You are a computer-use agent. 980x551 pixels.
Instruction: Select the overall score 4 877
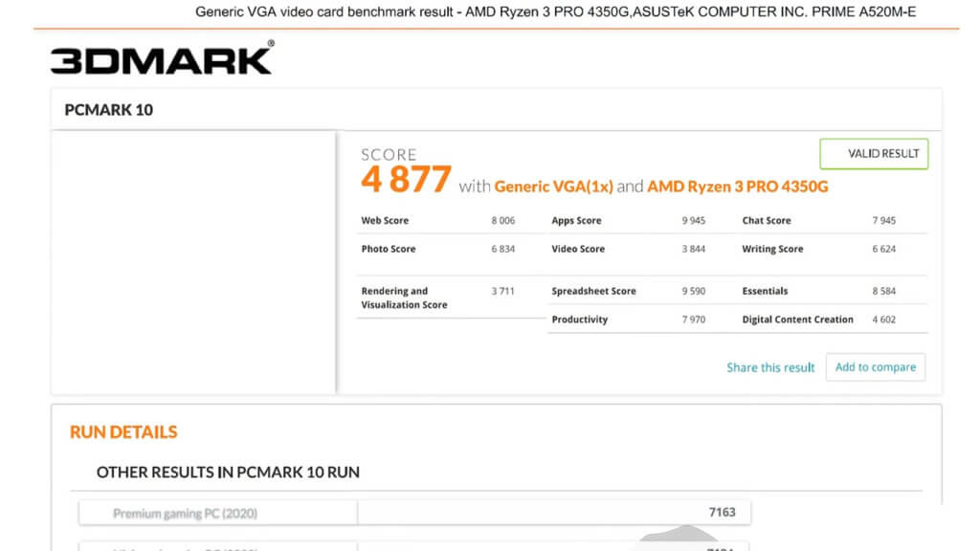click(x=406, y=179)
